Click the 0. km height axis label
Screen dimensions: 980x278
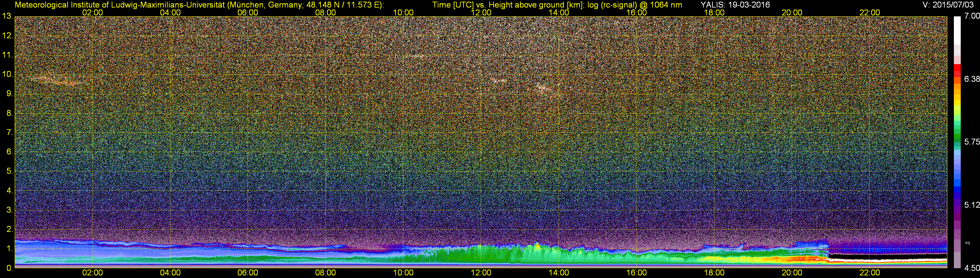pos(9,268)
